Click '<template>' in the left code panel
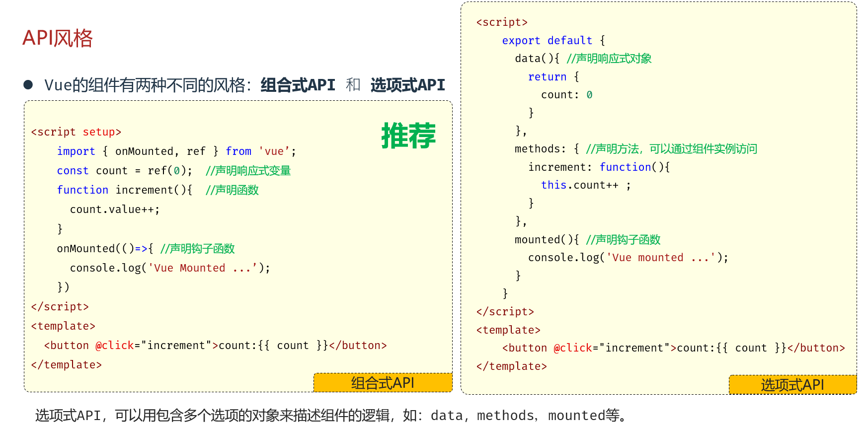 [x=63, y=326]
